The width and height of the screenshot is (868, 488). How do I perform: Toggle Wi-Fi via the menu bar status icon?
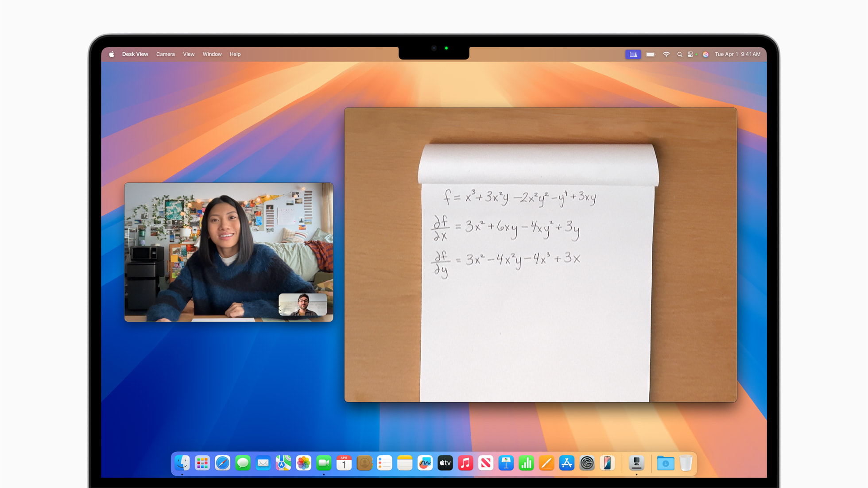[666, 54]
